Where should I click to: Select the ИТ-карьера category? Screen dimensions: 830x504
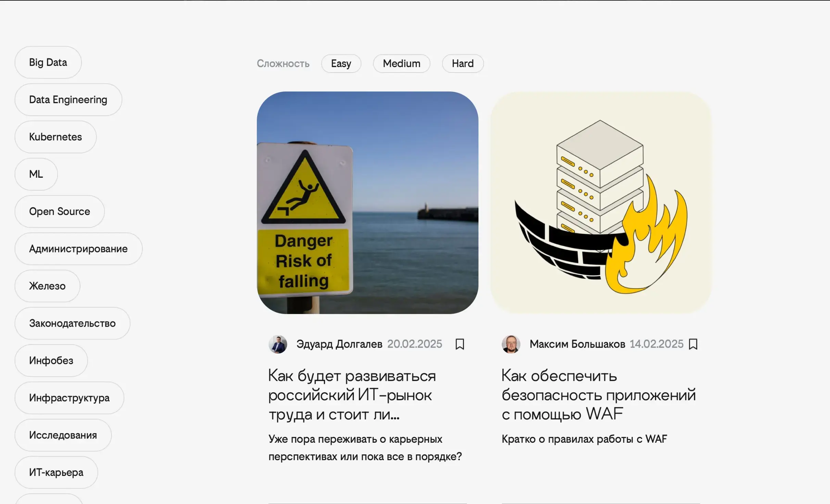(56, 472)
